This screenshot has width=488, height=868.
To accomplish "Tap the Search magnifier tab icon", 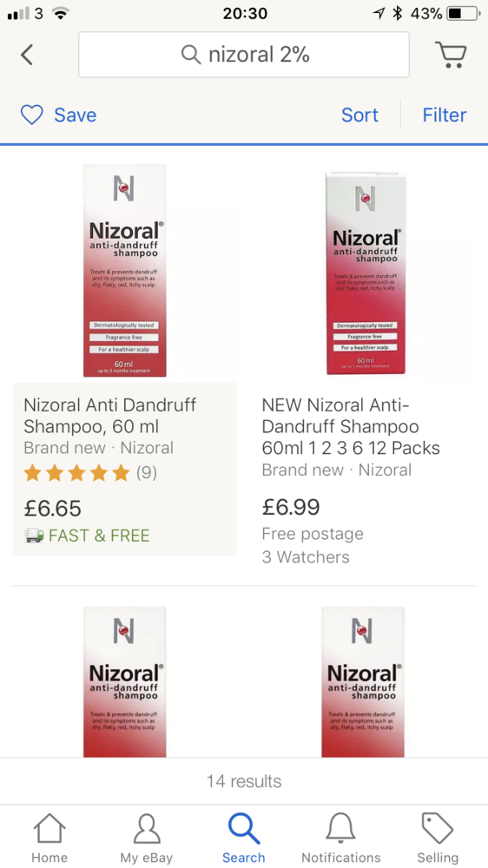I will point(244,828).
